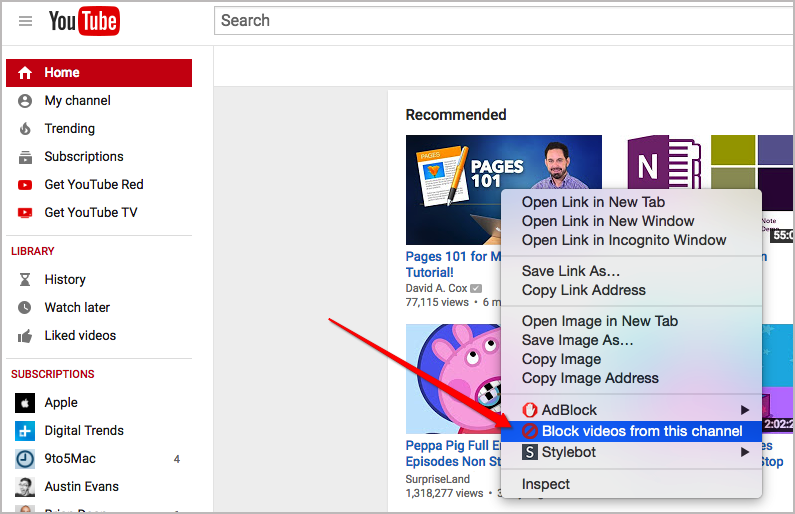This screenshot has height=514, width=795.
Task: Open the Stylebot menu entry
Action: [631, 452]
